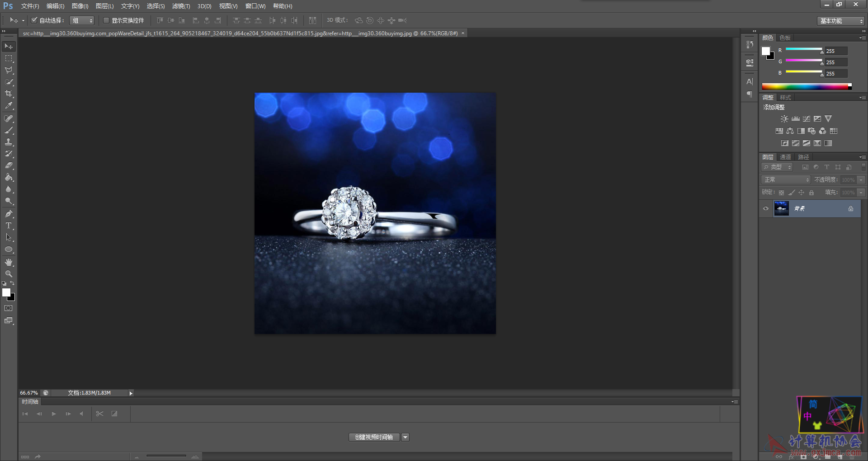868x461 pixels.
Task: Toggle lock transparent pixels in Layers
Action: pos(781,193)
